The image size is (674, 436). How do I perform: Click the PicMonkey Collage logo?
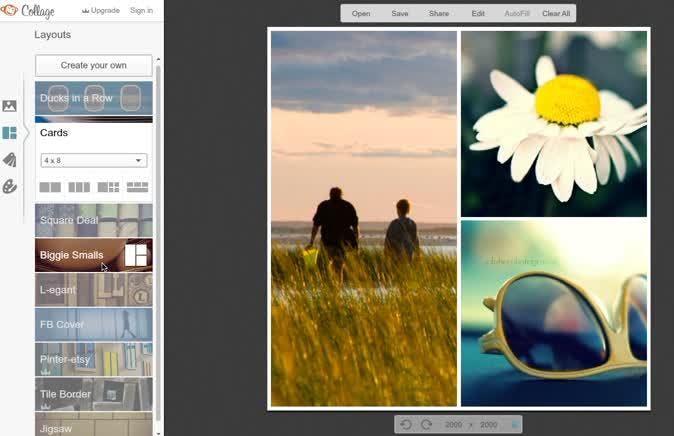click(x=28, y=11)
